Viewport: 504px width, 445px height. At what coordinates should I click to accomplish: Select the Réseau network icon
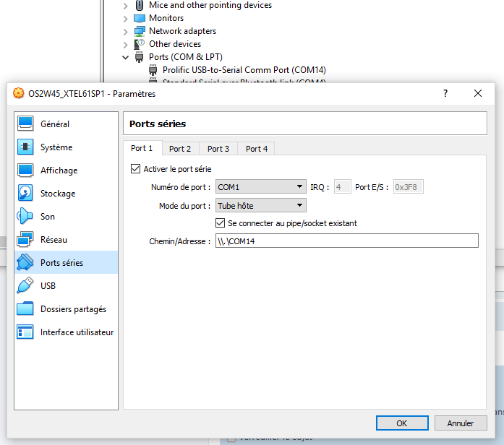(25, 240)
